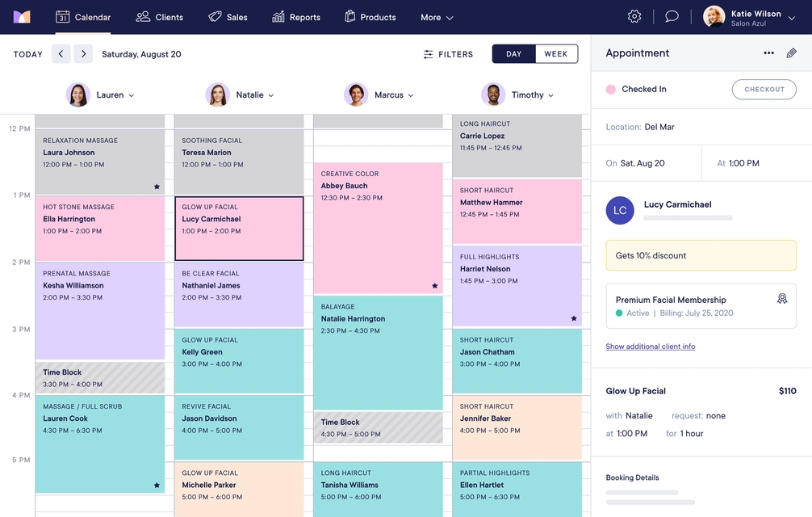Viewport: 812px width, 517px height.
Task: Click the pencil edit appointment icon
Action: pyautogui.click(x=791, y=53)
